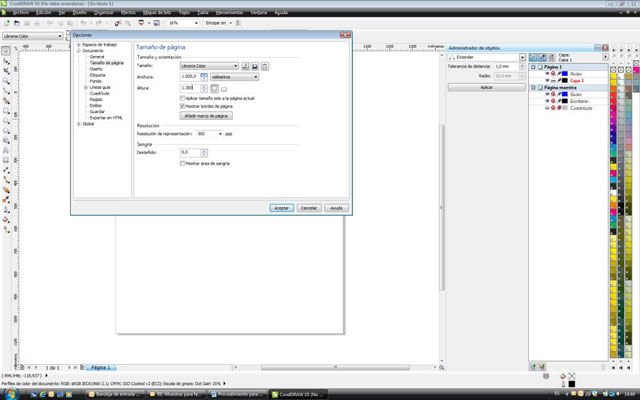Image resolution: width=640 pixels, height=400 pixels.
Task: Click the New document icon in toolbar
Action: [x=7, y=22]
